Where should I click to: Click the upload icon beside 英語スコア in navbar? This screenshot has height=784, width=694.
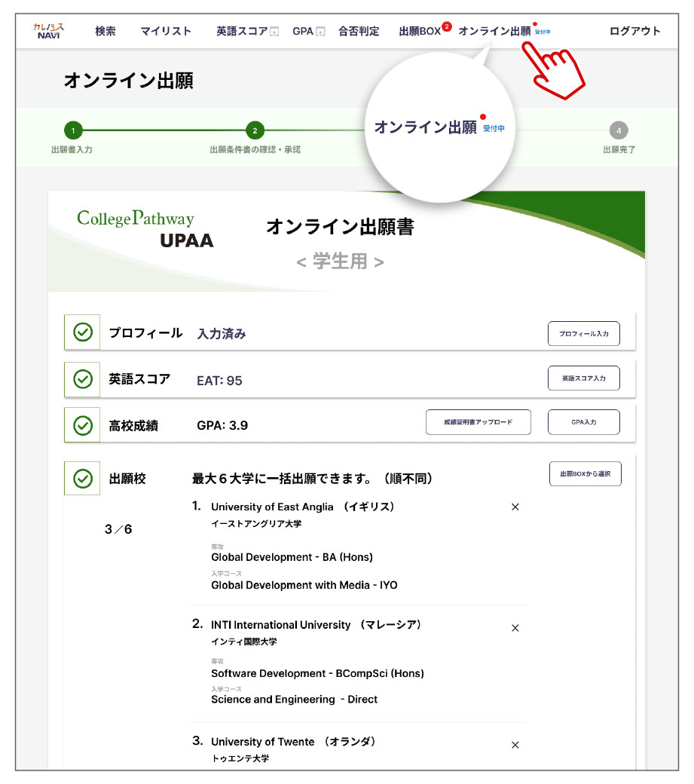click(x=274, y=32)
